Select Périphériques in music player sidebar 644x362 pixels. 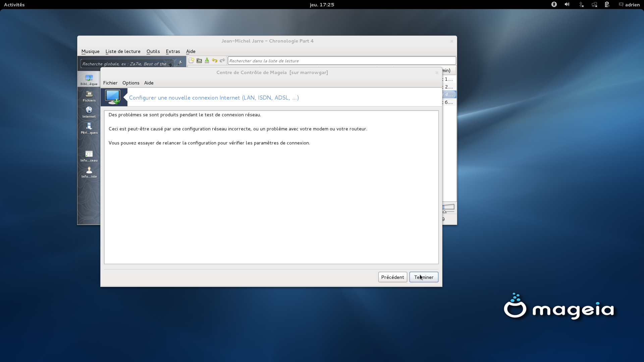[89, 128]
